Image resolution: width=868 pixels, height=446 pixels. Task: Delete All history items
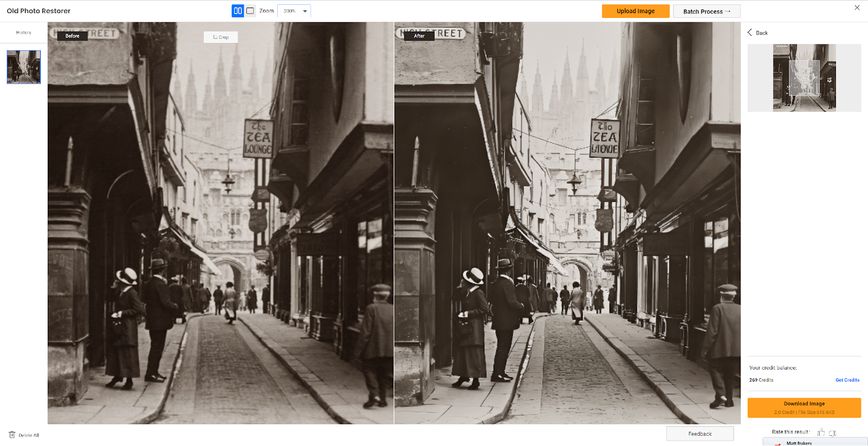coord(24,435)
